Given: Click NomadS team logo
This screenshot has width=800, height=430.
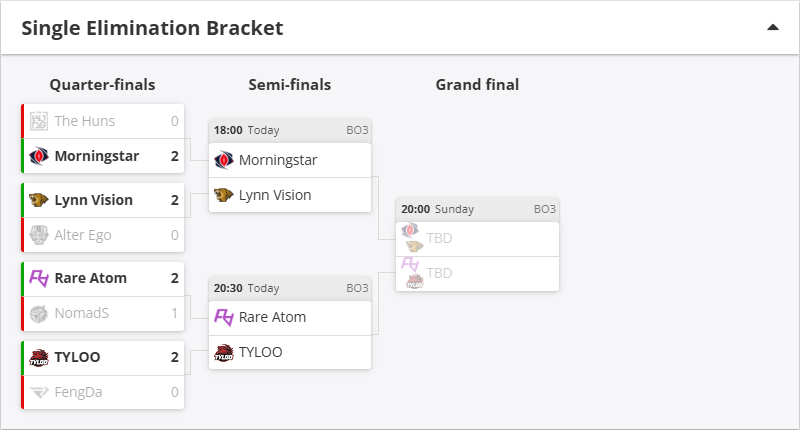Looking at the screenshot, I should 39,313.
